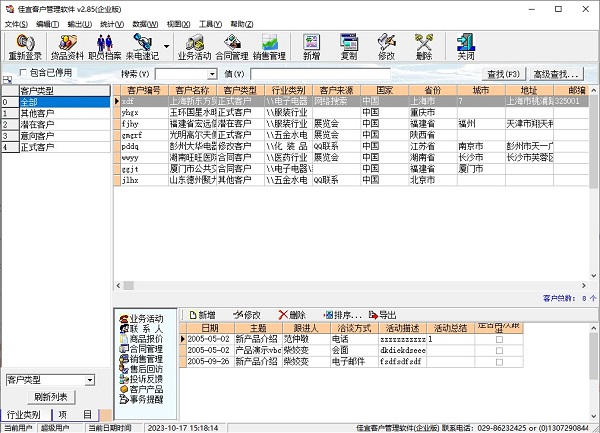
Task: Open the 来电速记 dropdown arrow
Action: point(165,46)
